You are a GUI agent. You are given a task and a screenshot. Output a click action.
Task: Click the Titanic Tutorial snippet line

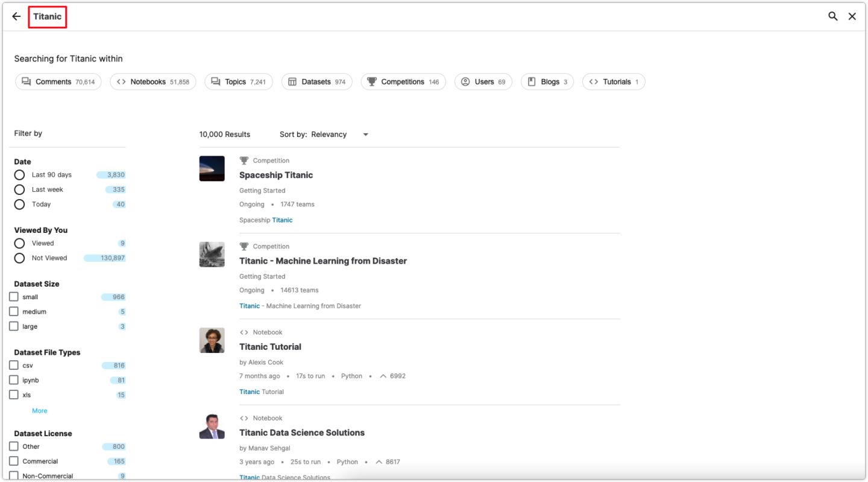tap(262, 392)
